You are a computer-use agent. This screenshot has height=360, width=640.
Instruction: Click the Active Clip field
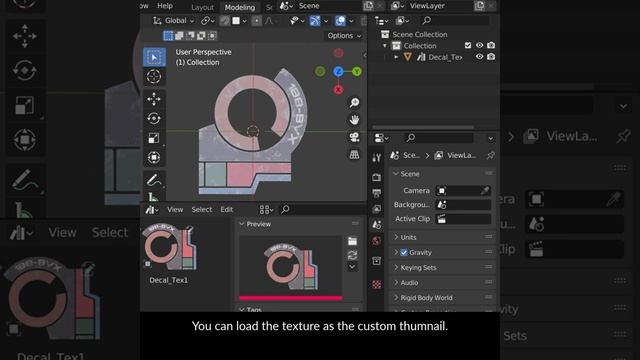coord(463,219)
